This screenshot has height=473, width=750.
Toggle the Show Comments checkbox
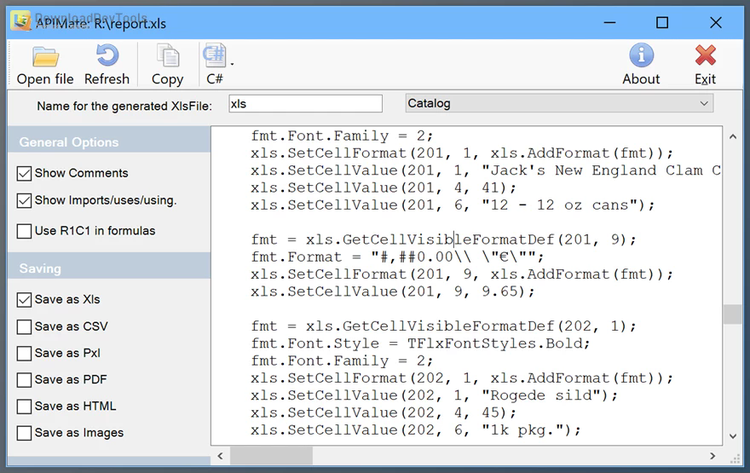[x=24, y=173]
